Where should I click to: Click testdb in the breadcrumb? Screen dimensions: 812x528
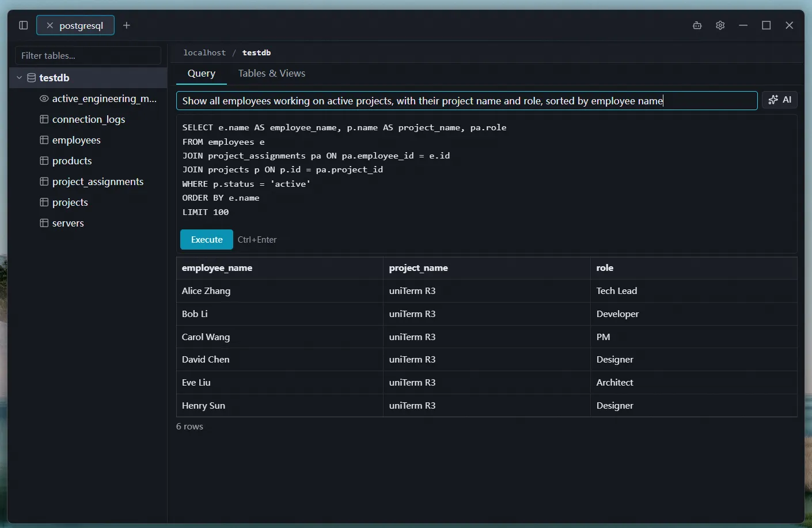coord(256,52)
